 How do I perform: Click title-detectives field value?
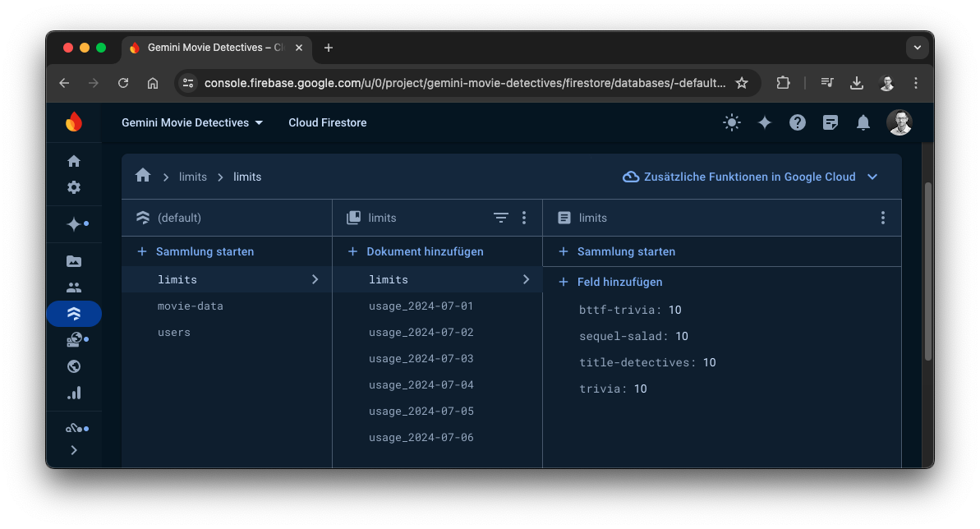tap(710, 363)
